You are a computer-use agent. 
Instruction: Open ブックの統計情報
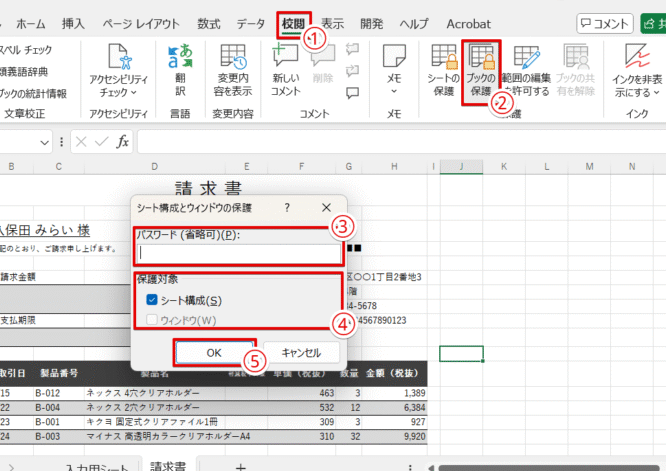[33, 93]
